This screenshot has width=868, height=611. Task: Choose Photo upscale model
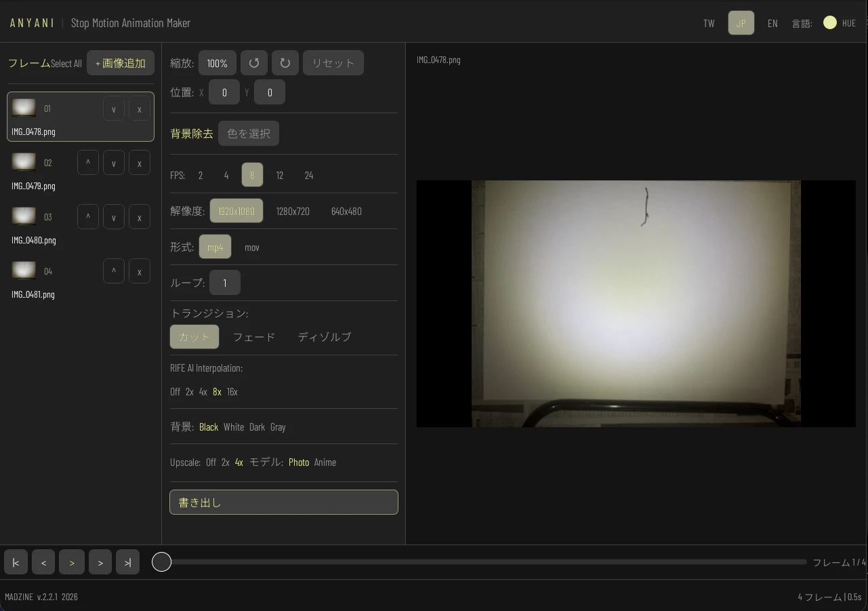(299, 462)
